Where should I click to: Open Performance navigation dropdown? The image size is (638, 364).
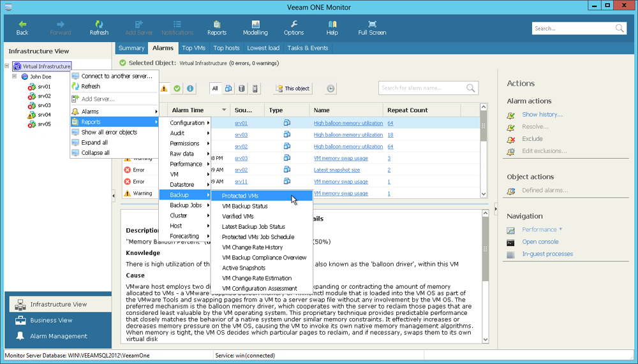point(542,229)
